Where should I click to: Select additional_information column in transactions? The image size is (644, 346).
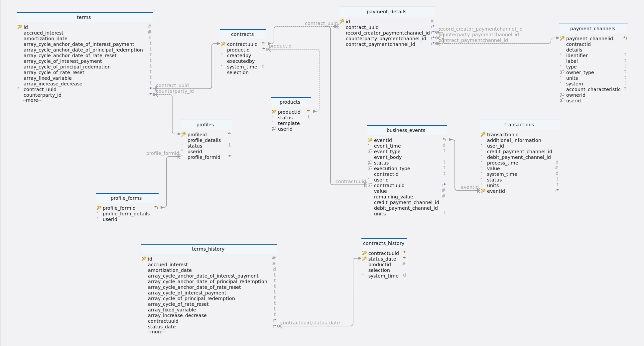coord(514,141)
